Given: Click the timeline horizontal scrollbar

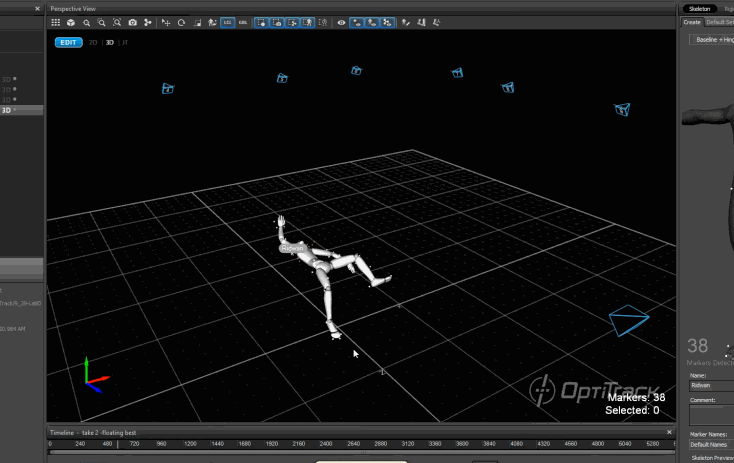Looking at the screenshot, I should 361,452.
